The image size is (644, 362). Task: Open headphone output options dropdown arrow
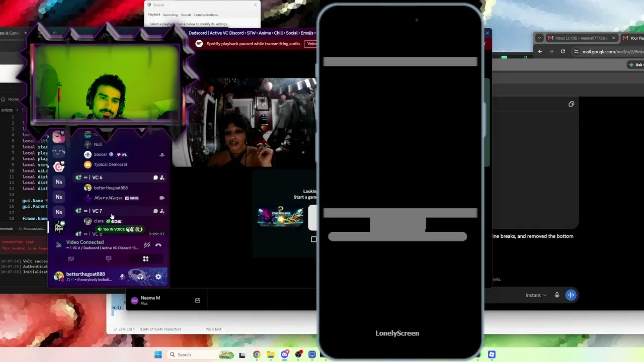click(x=148, y=276)
